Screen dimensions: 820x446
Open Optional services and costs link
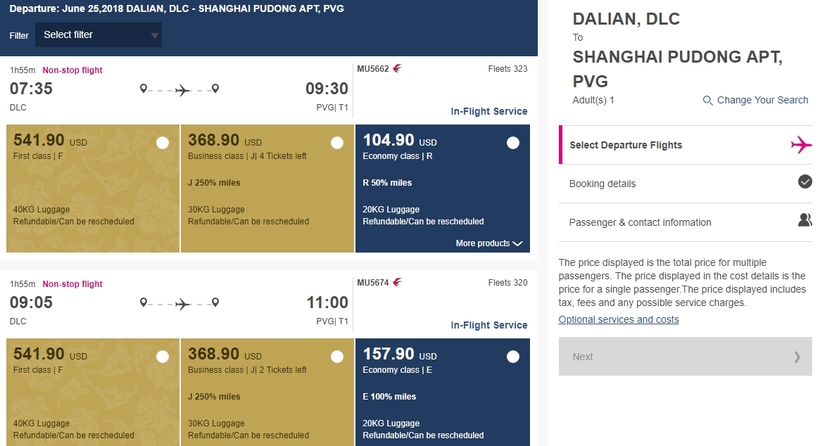[x=619, y=319]
